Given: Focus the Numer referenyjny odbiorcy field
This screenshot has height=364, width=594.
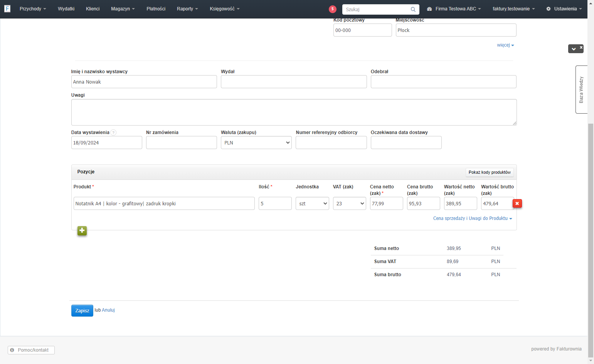Looking at the screenshot, I should click(x=331, y=143).
